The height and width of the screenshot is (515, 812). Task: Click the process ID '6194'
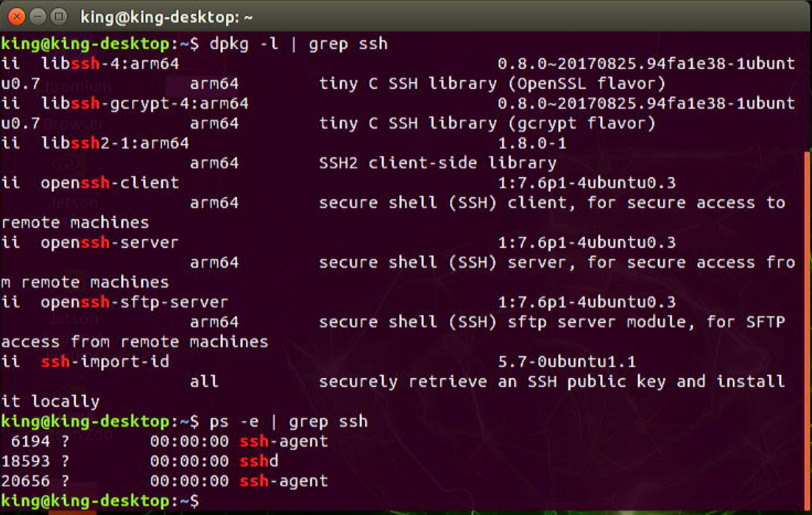(x=31, y=441)
